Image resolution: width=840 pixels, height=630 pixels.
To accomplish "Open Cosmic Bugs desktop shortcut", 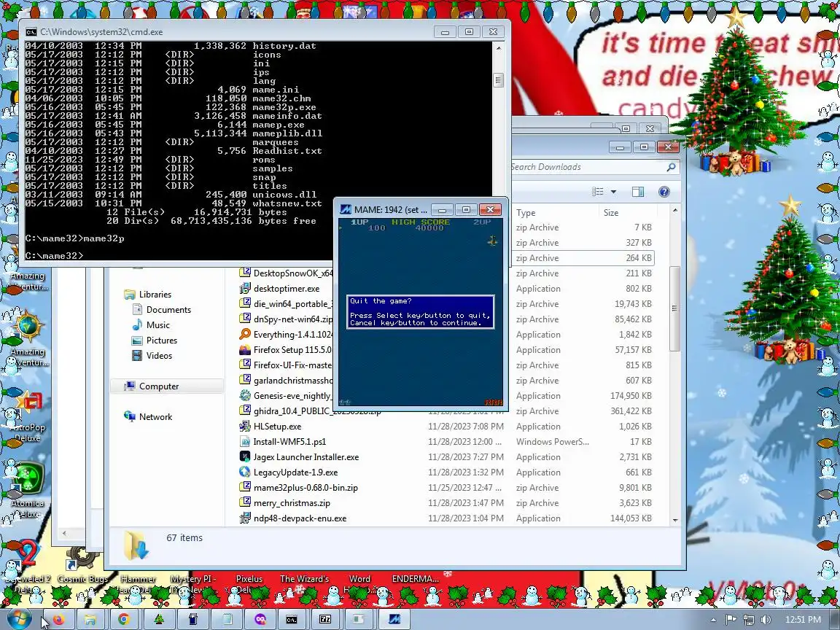I will pos(82,565).
